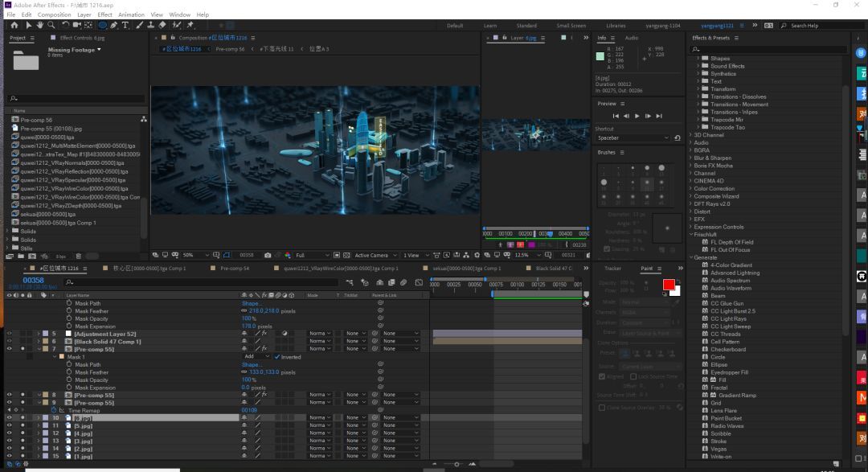The height and width of the screenshot is (472, 868).
Task: Select the Zoom magnifier tool
Action: 51,26
